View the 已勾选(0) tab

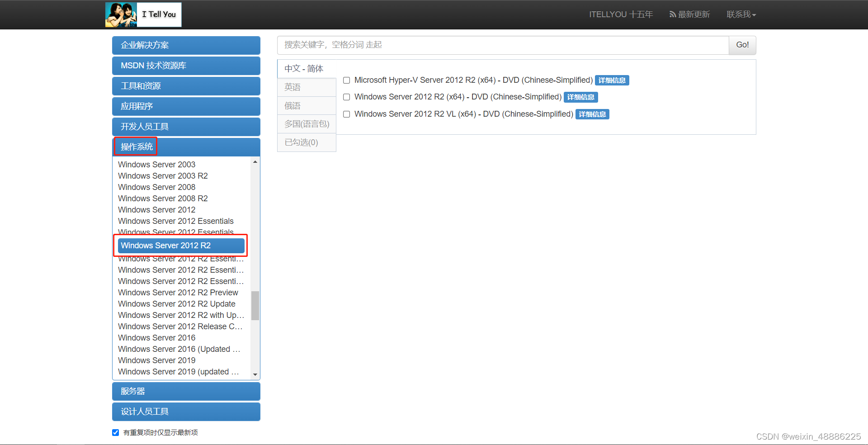point(307,142)
